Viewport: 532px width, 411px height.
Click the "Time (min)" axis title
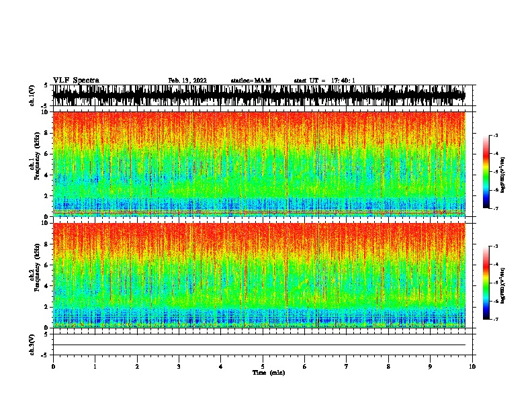coord(269,373)
